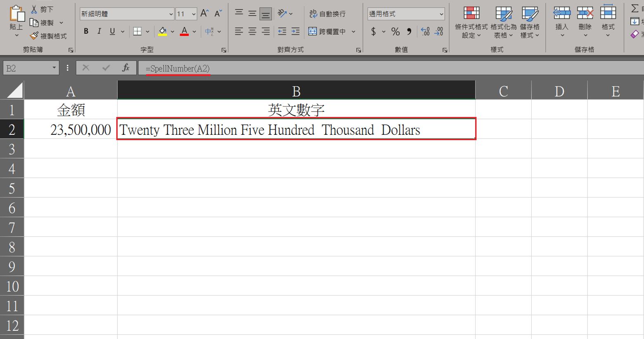Click the Insert Function fx icon
The image size is (644, 339).
point(125,68)
